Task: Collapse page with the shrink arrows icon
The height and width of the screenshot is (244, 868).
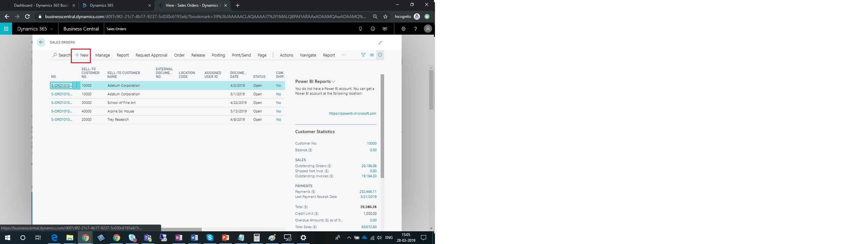Action: [380, 43]
